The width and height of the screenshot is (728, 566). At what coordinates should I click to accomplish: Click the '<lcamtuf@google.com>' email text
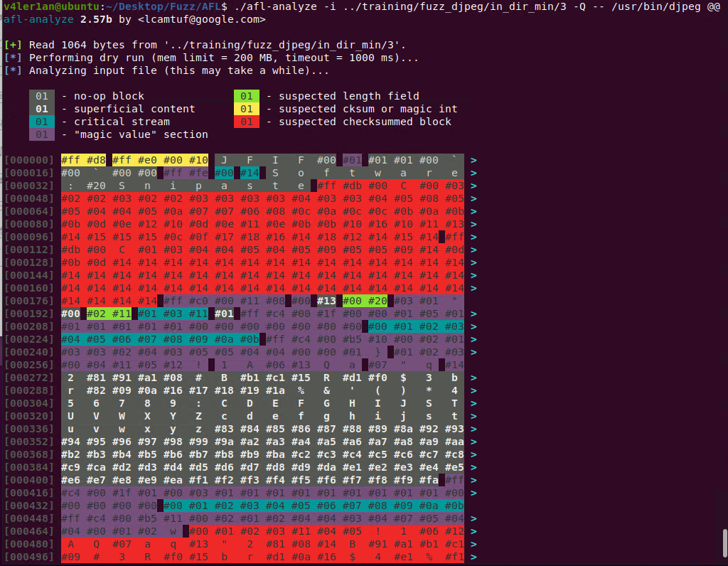click(x=202, y=19)
